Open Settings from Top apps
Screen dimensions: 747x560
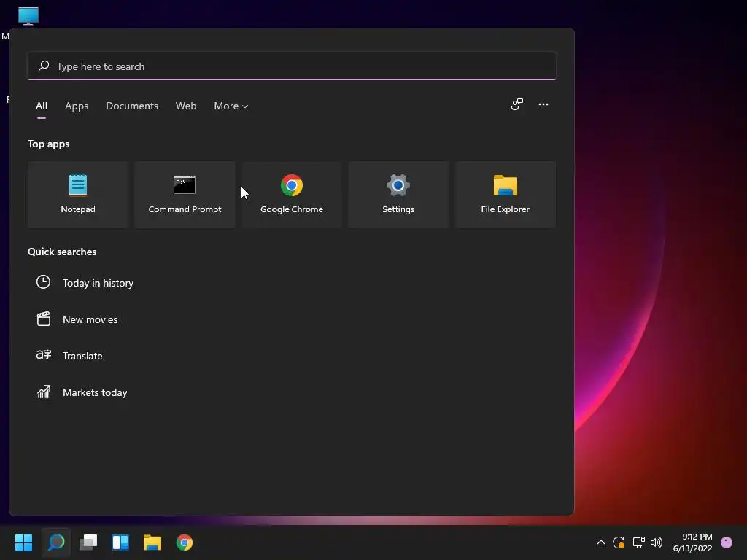(398, 194)
